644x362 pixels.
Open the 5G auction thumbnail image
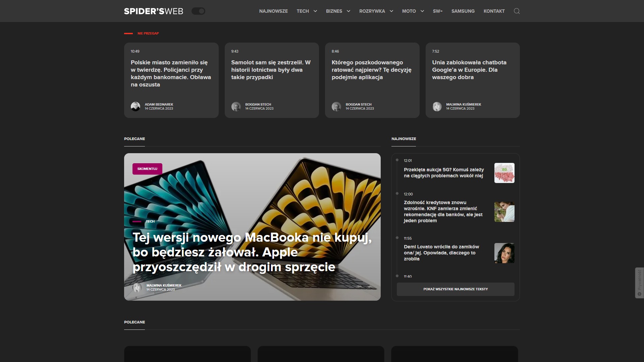coord(504,173)
